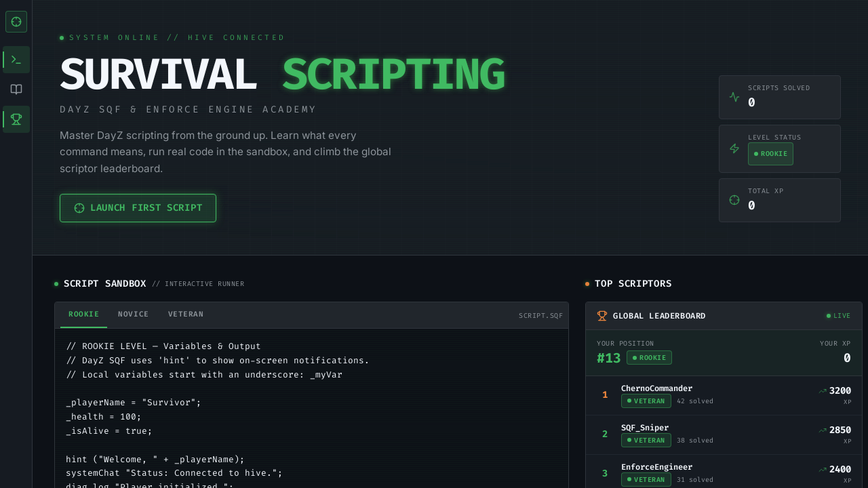Click the trending arrow next to 2850 XP
Viewport: 868px width, 488px height.
pos(823,430)
